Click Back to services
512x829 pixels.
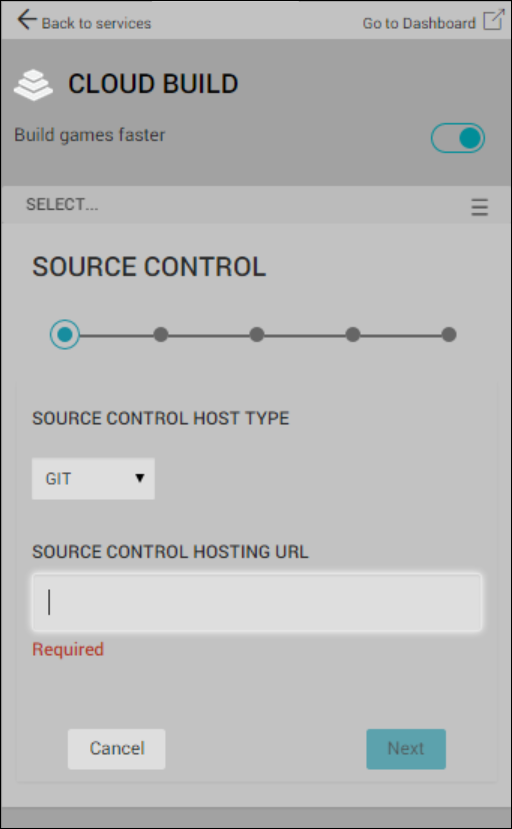[x=96, y=23]
